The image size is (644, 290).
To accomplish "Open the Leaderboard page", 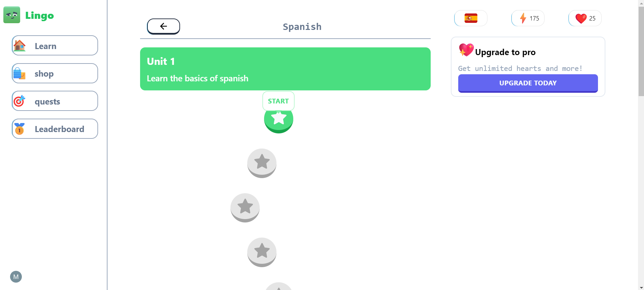I will click(55, 129).
